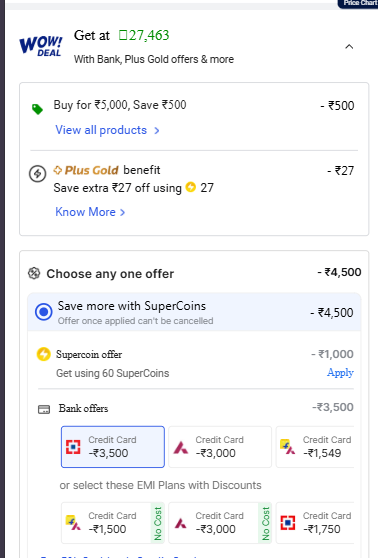Viewport: 378px width, 558px height.
Task: Select HDFC EMI Credit Card -₹1,750 plan
Action: (x=315, y=523)
